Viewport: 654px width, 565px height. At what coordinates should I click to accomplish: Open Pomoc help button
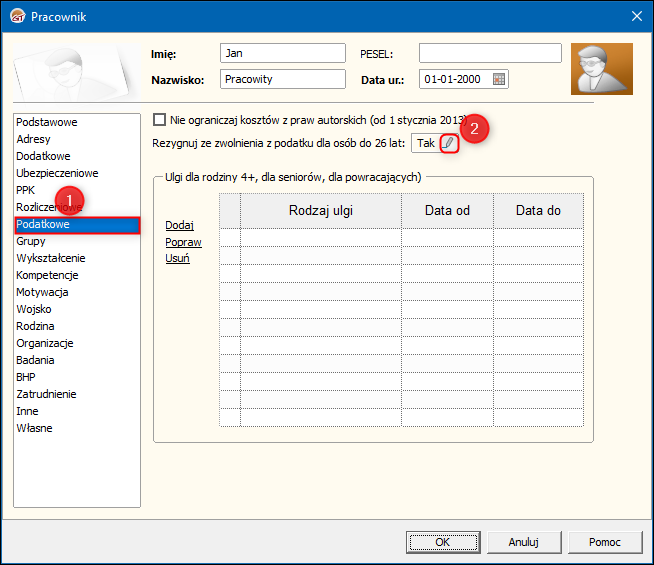coord(605,542)
